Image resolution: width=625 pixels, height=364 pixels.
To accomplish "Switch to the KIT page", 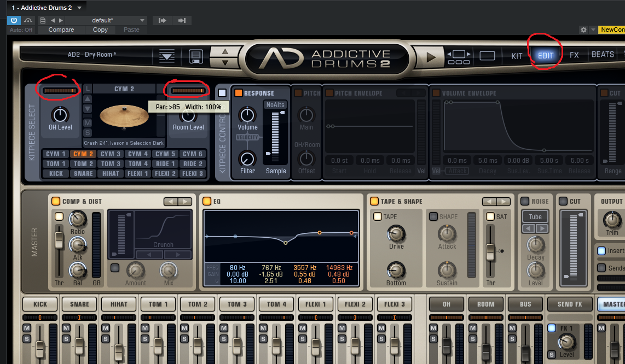I will 517,56.
